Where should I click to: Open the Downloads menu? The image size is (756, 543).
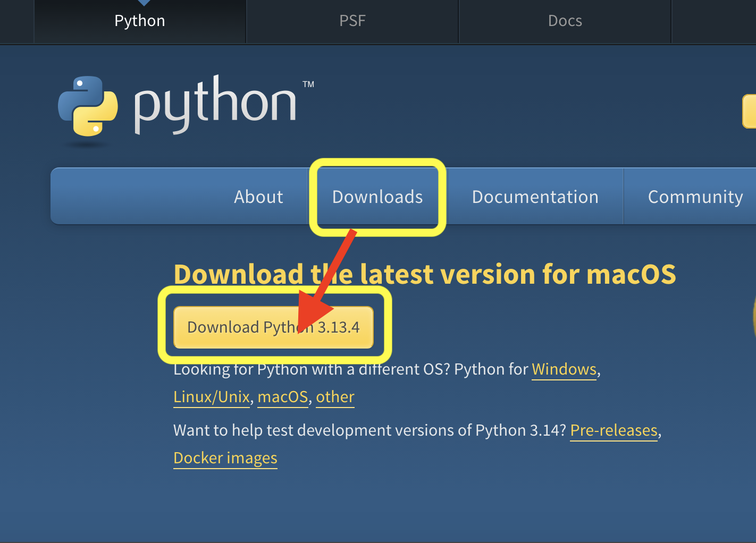pos(377,197)
